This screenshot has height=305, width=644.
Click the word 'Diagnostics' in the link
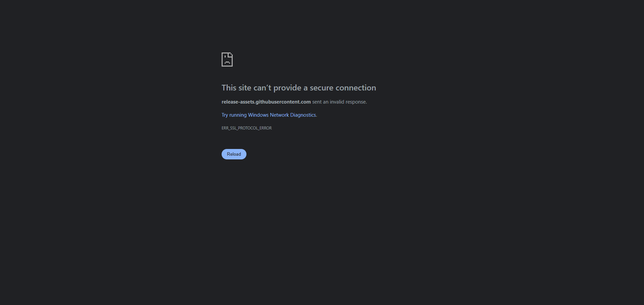click(303, 115)
